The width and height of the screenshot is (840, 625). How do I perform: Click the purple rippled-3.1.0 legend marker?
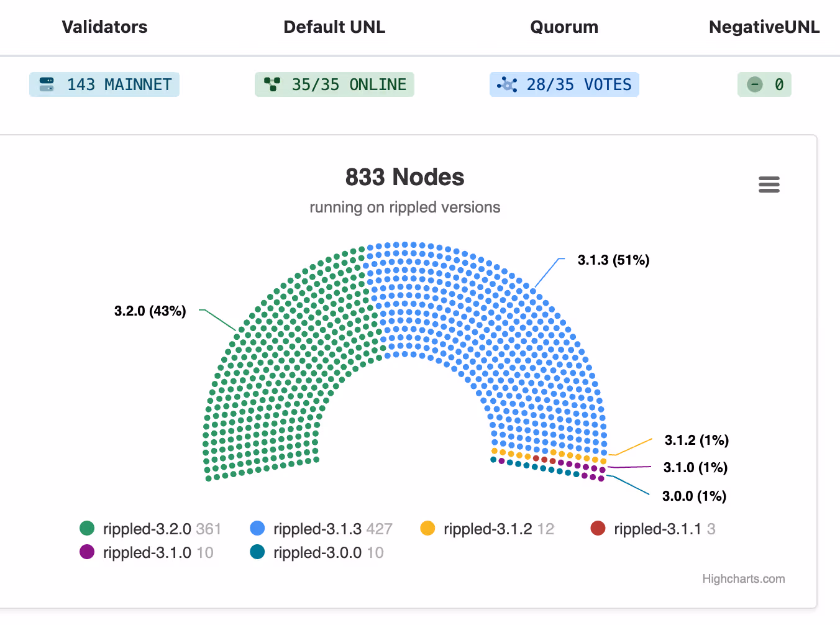[87, 552]
